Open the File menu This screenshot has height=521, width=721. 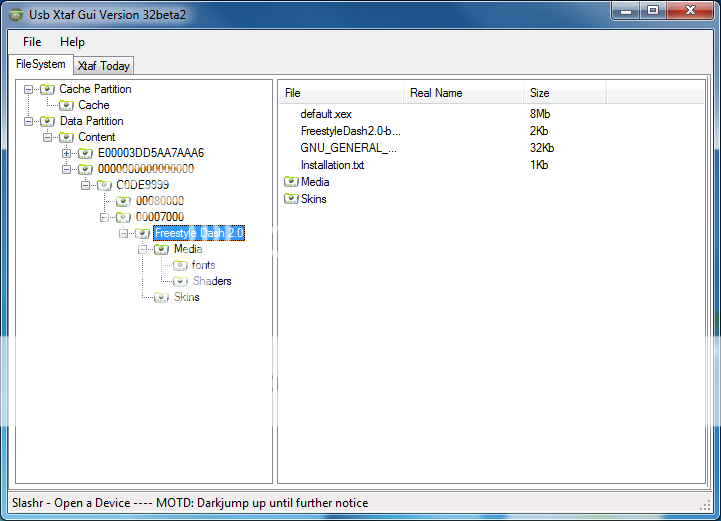32,42
